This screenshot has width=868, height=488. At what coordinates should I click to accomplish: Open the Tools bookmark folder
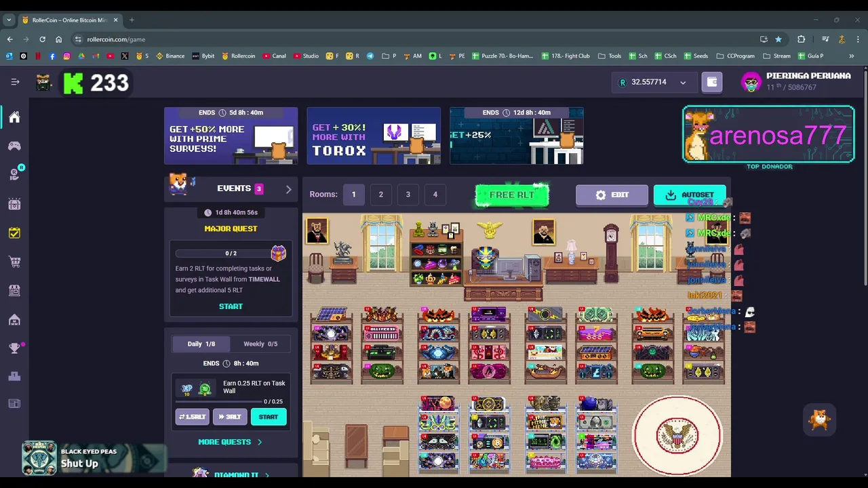point(609,56)
